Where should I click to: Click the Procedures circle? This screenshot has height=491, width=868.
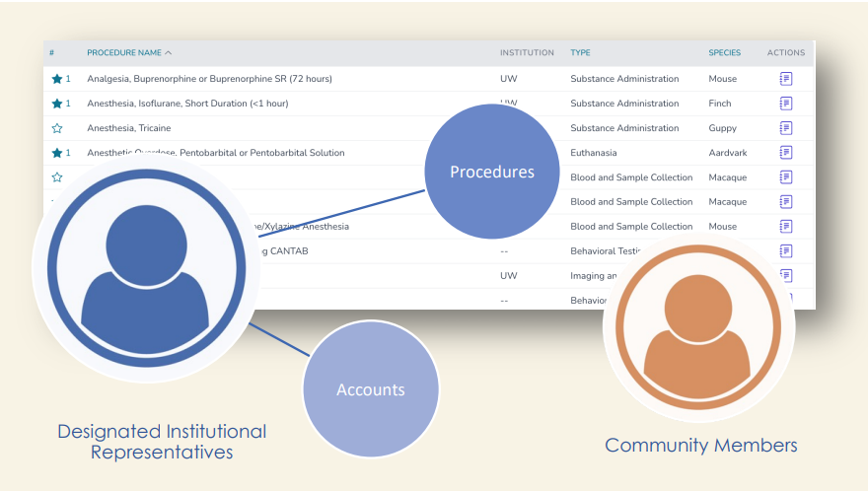(491, 171)
